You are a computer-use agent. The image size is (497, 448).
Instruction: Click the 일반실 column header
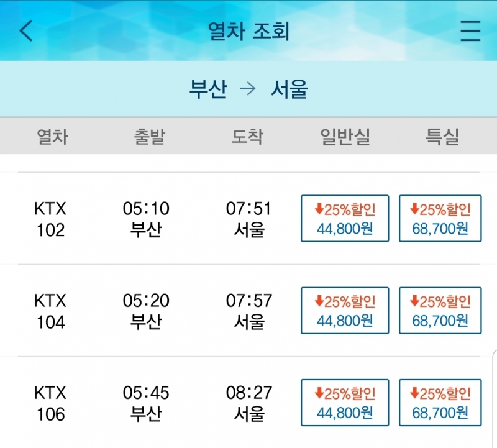tap(345, 137)
